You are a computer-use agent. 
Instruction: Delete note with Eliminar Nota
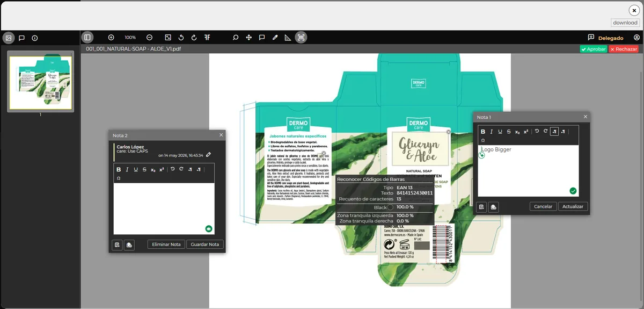(x=166, y=245)
